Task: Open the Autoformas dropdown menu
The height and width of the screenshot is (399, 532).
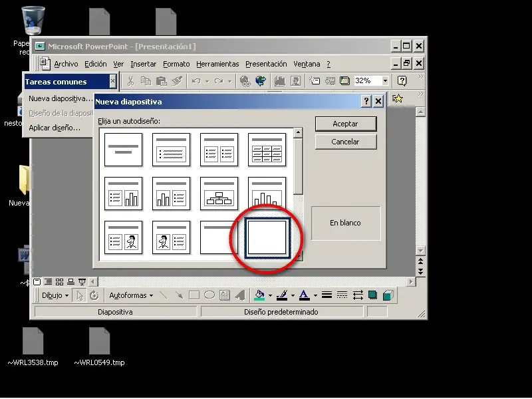Action: [x=131, y=295]
